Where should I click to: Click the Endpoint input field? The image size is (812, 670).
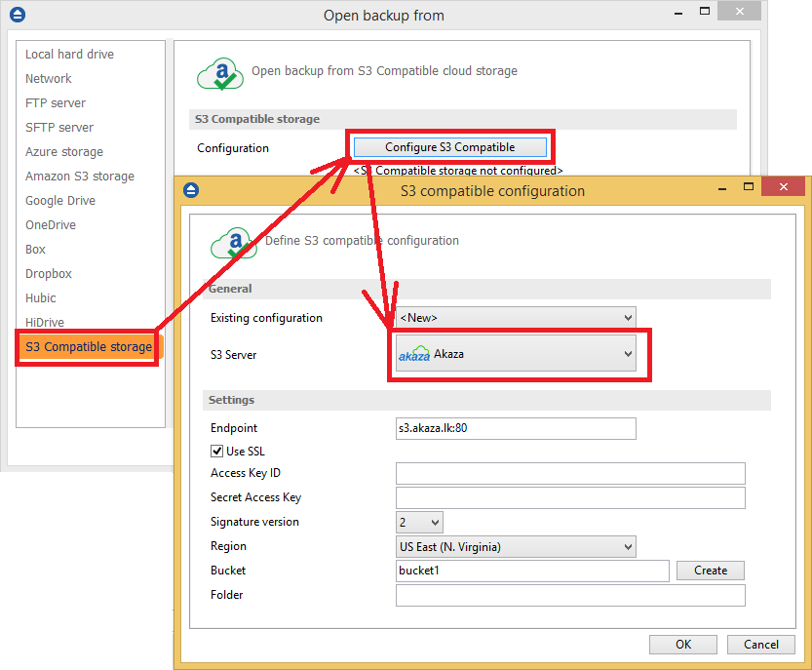point(516,428)
